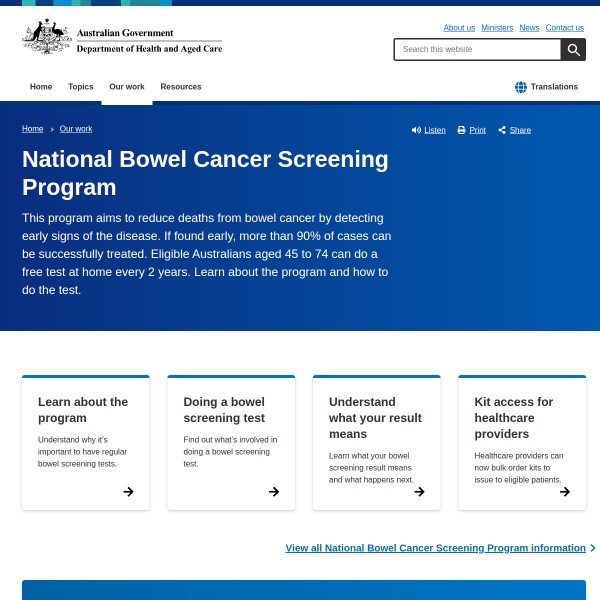Click the search magnifier icon button

pos(573,50)
